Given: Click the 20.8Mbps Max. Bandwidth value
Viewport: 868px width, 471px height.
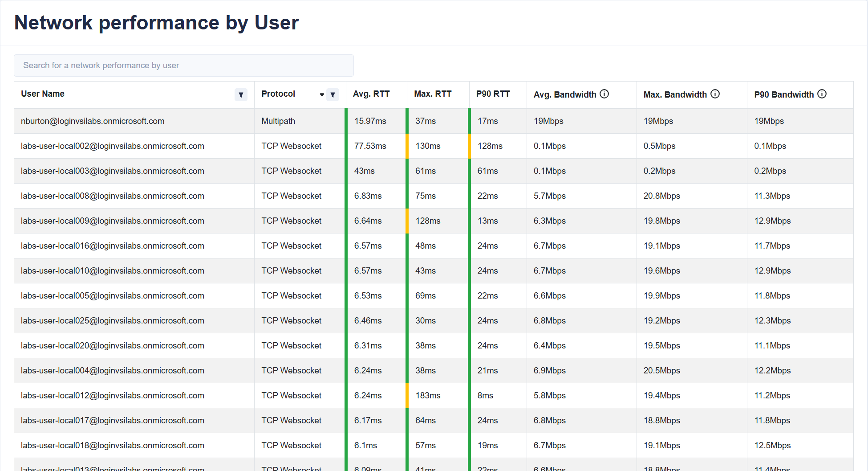Looking at the screenshot, I should click(x=662, y=196).
